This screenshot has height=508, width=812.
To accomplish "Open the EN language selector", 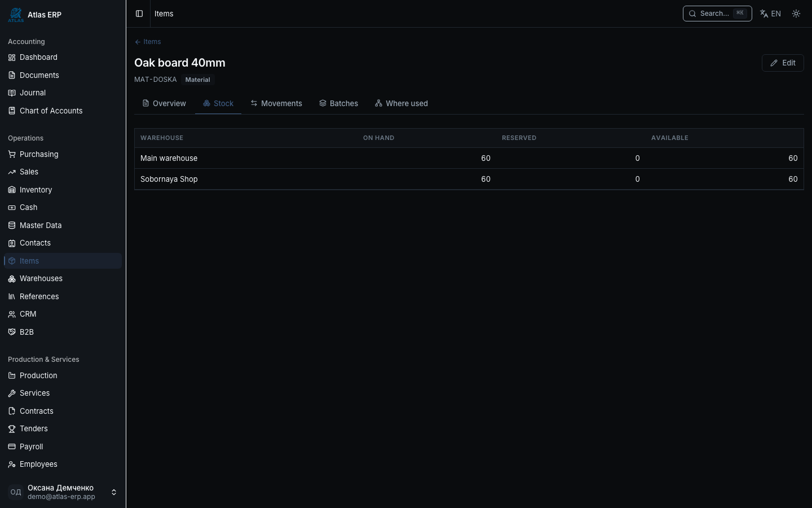I will point(770,14).
